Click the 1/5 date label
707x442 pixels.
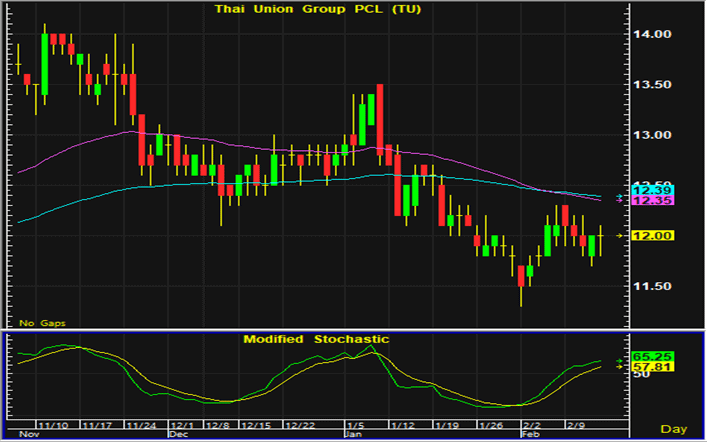click(355, 425)
